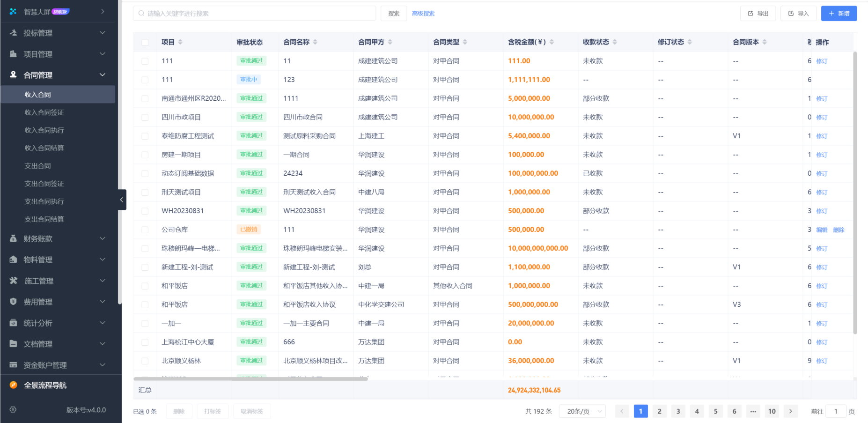The image size is (868, 423).
Task: Click the 统计分析 chart icon in sidebar
Action: [13, 323]
